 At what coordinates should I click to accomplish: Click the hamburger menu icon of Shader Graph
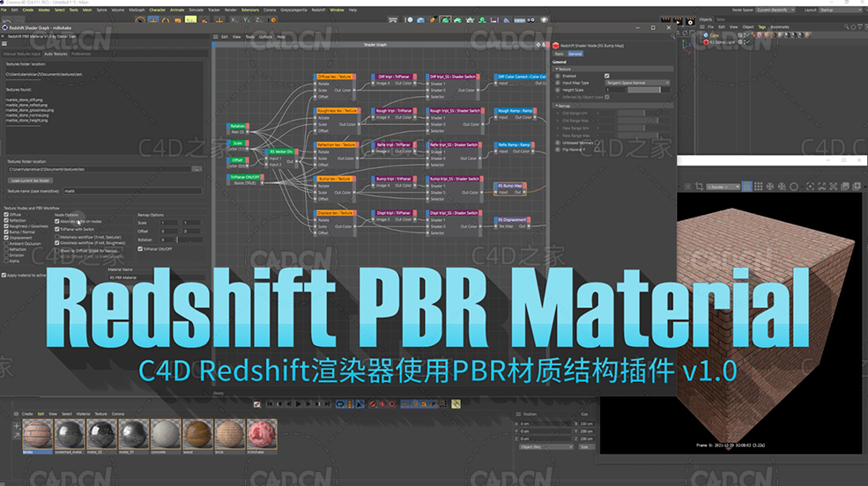click(215, 36)
